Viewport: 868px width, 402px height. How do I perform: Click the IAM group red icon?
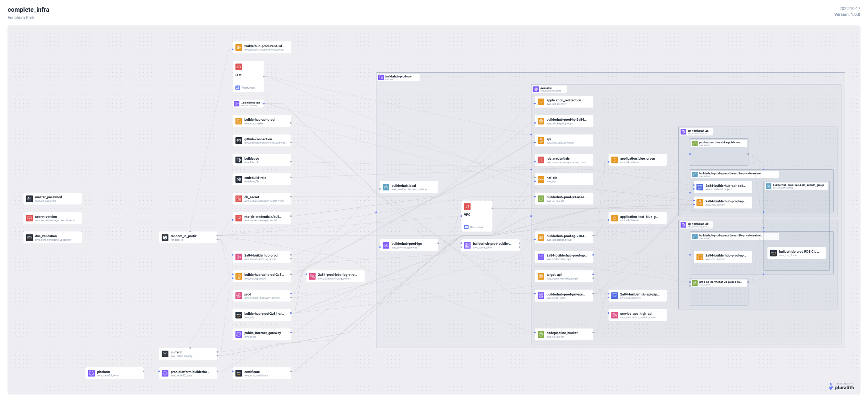click(238, 67)
